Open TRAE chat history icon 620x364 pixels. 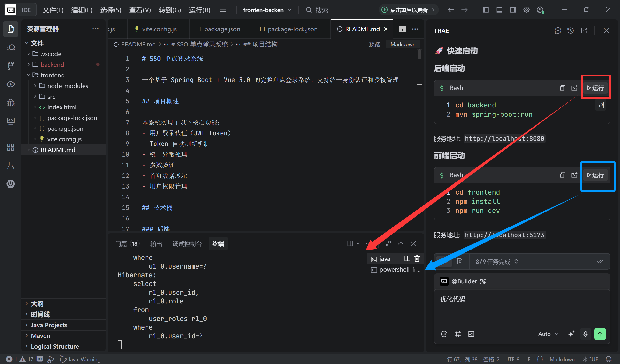(x=571, y=30)
